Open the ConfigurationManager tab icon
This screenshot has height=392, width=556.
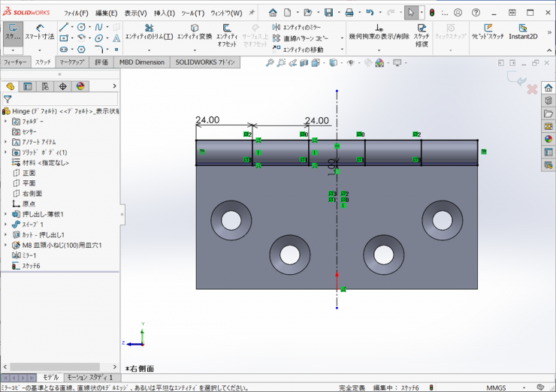(46, 86)
